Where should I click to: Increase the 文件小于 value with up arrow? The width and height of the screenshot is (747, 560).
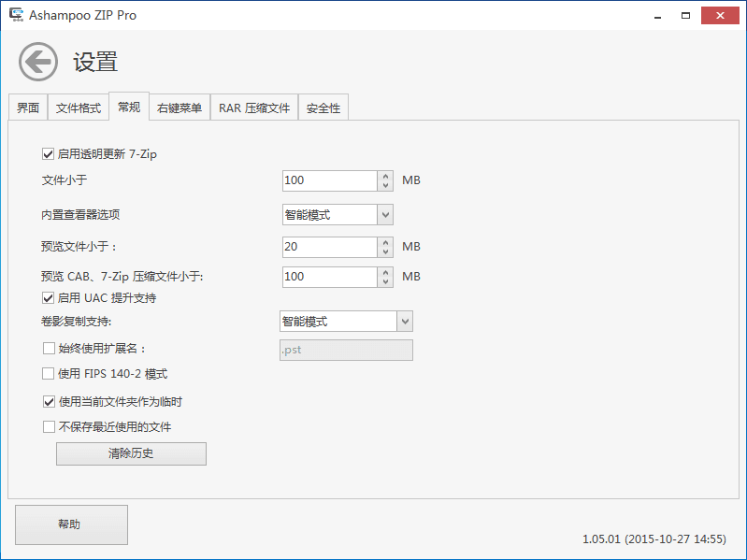point(385,176)
